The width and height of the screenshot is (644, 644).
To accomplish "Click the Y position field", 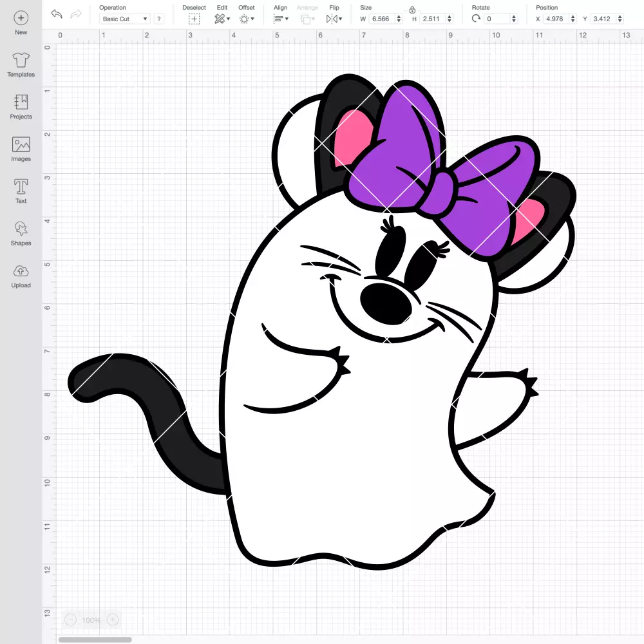I will [603, 19].
